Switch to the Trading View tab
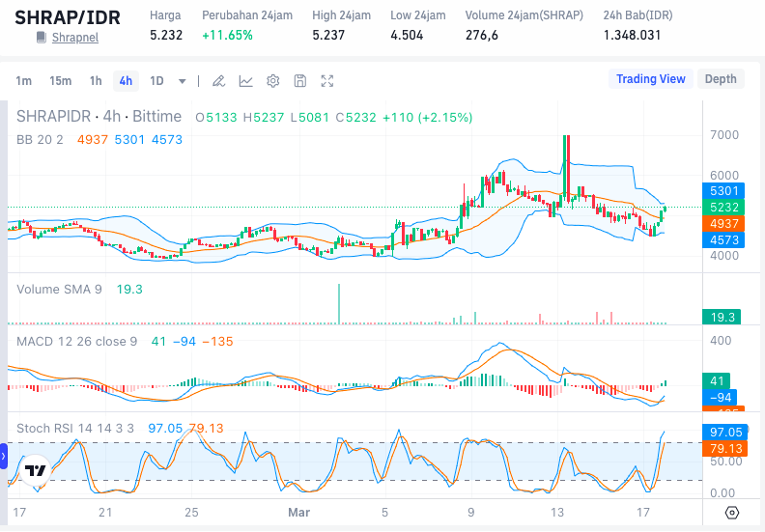The width and height of the screenshot is (765, 532). tap(651, 79)
